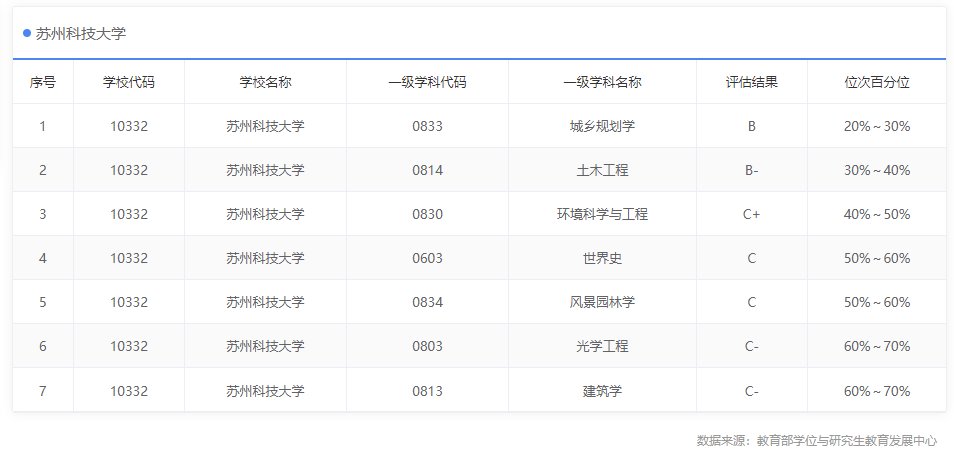Click discipline code 0833
954x452 pixels.
pyautogui.click(x=427, y=126)
